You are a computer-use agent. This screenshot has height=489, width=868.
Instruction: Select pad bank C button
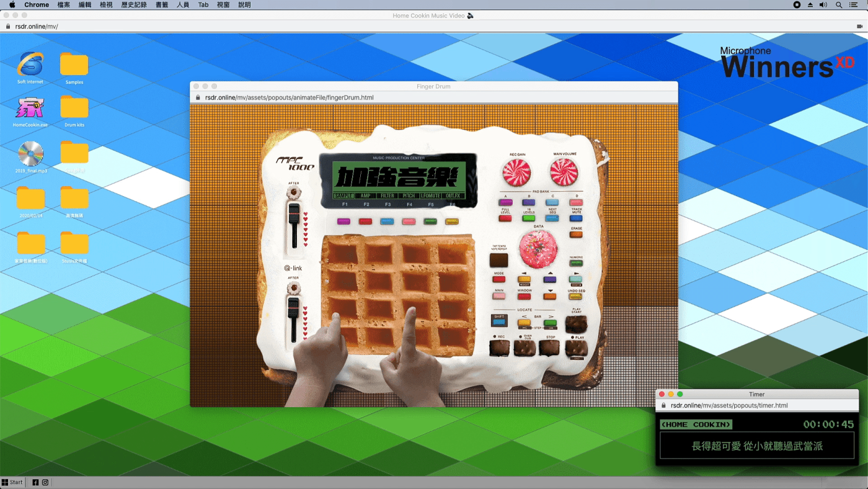552,202
